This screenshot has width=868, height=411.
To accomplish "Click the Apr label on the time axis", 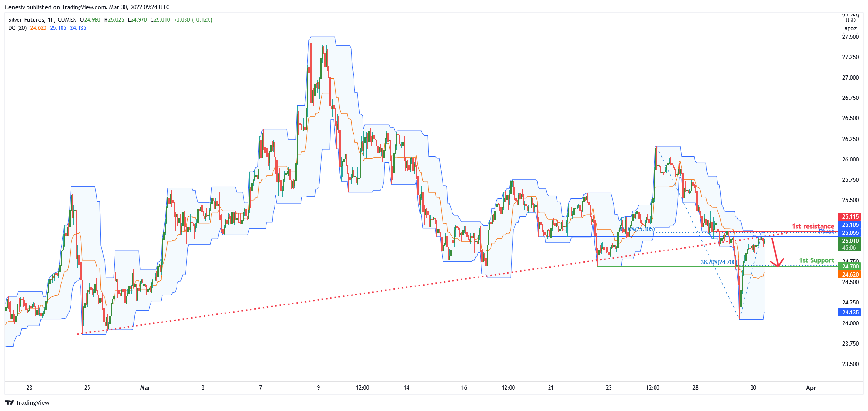I will click(811, 388).
